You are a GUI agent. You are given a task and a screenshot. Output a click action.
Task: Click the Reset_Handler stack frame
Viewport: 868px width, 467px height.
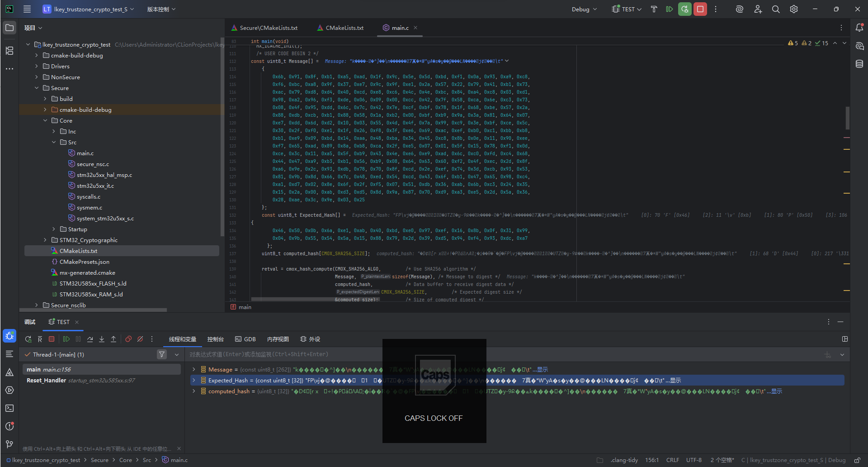click(46, 381)
